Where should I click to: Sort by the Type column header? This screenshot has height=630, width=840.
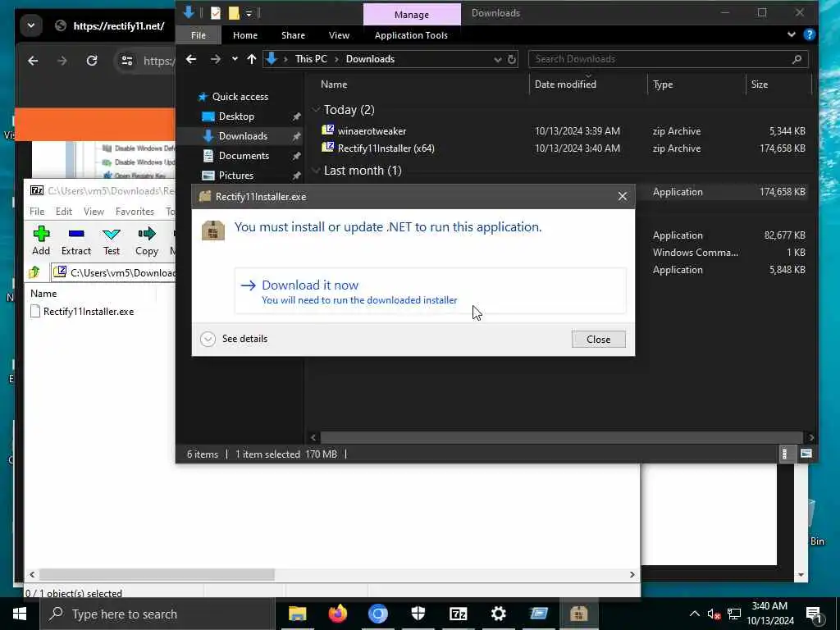[x=663, y=84]
